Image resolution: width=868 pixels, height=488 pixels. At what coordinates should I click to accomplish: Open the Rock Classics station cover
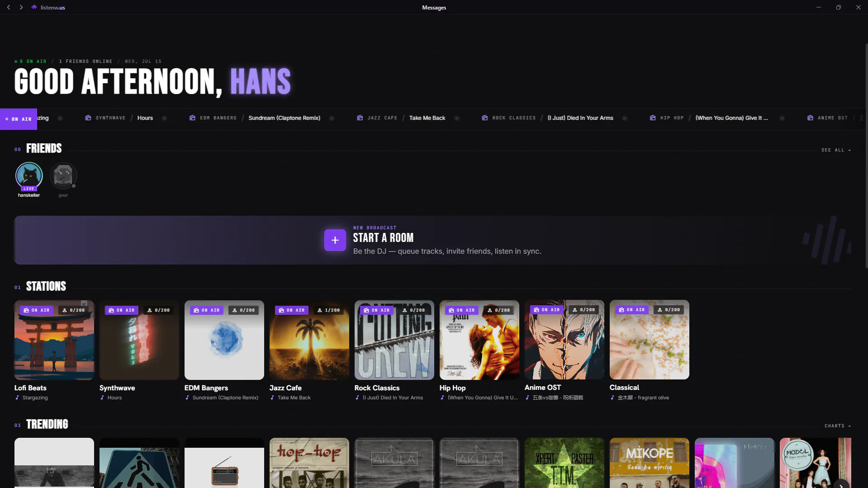click(394, 340)
